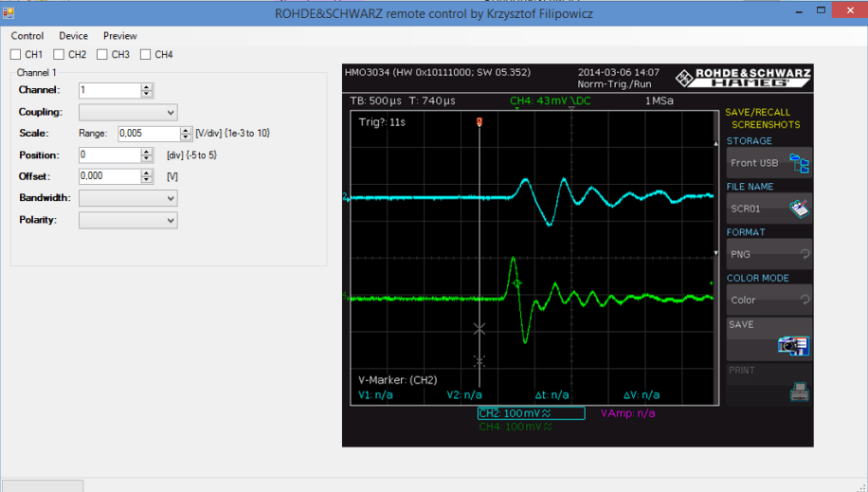Click the Offset value field 0,000
Viewport: 868px width, 492px height.
tap(110, 176)
